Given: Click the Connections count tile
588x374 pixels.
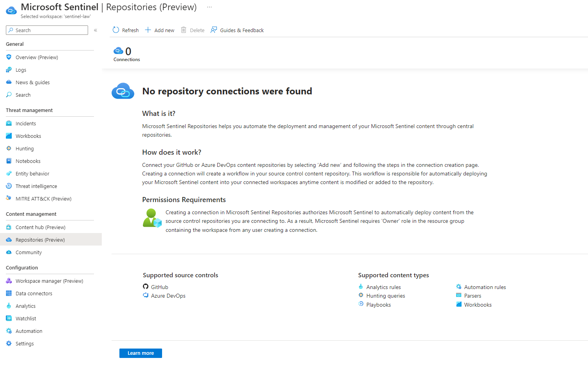Looking at the screenshot, I should pyautogui.click(x=126, y=54).
